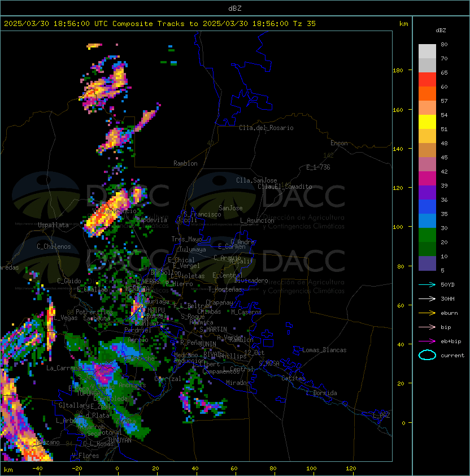Click the white 30HM arrow in the legend
470x476 pixels.
427,298
